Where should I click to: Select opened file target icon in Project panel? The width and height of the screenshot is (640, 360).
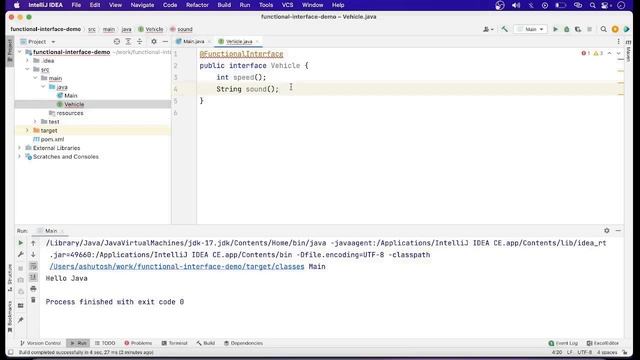[x=117, y=42]
